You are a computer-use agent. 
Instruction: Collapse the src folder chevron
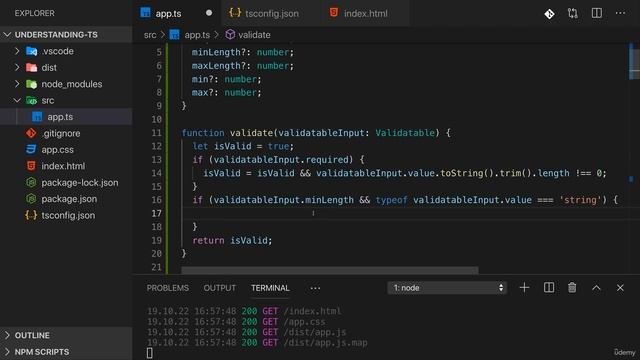pyautogui.click(x=17, y=100)
